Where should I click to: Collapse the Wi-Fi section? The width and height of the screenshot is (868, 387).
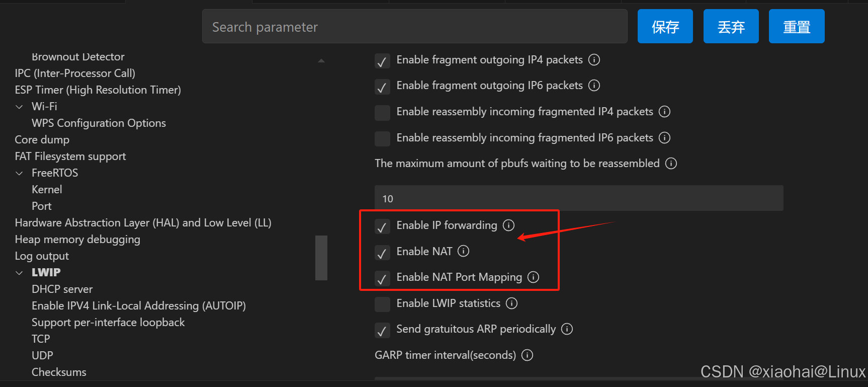(x=19, y=106)
